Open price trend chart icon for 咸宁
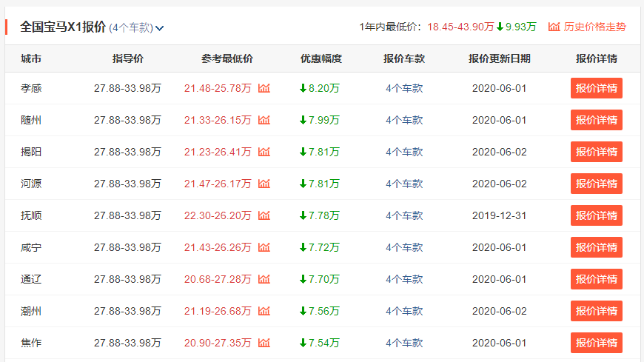The height and width of the screenshot is (362, 644). click(x=264, y=247)
